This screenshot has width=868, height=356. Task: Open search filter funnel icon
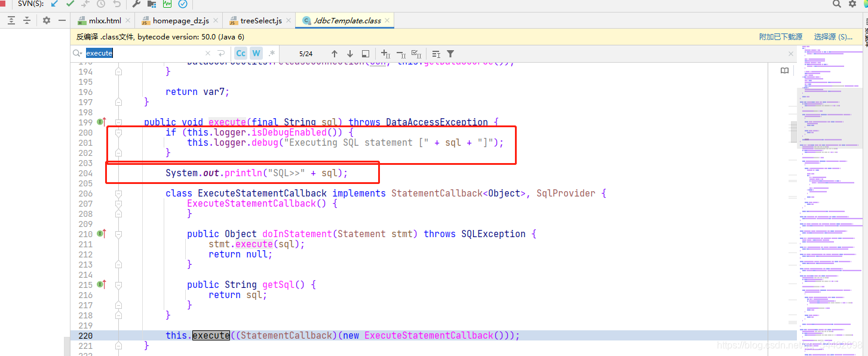450,53
